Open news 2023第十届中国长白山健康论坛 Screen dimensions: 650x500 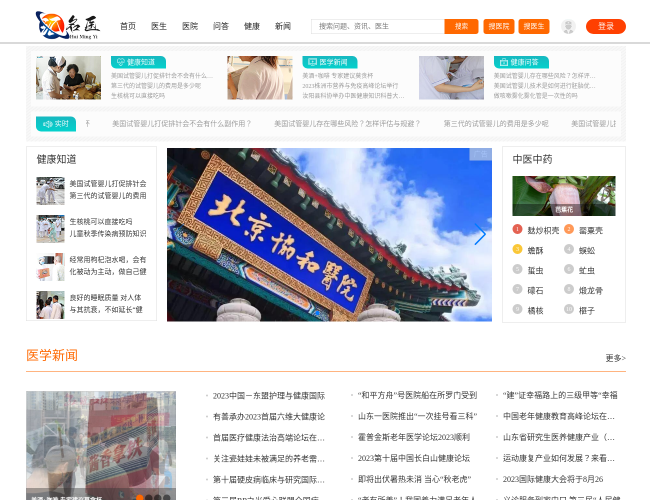coord(414,458)
